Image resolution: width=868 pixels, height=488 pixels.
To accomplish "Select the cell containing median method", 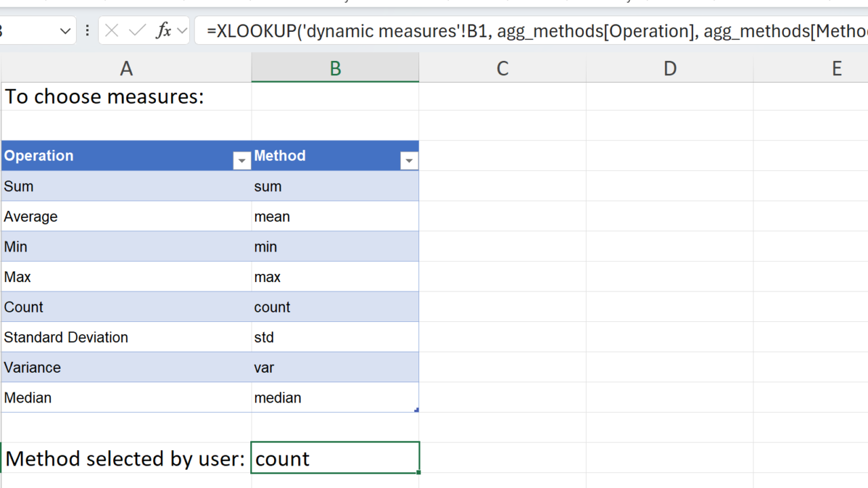I will tap(335, 397).
